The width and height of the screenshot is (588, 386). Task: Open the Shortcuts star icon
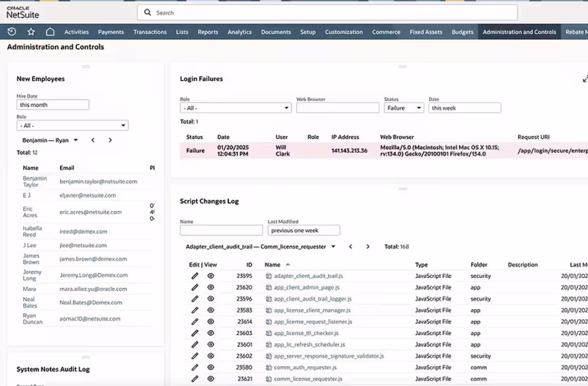click(31, 32)
